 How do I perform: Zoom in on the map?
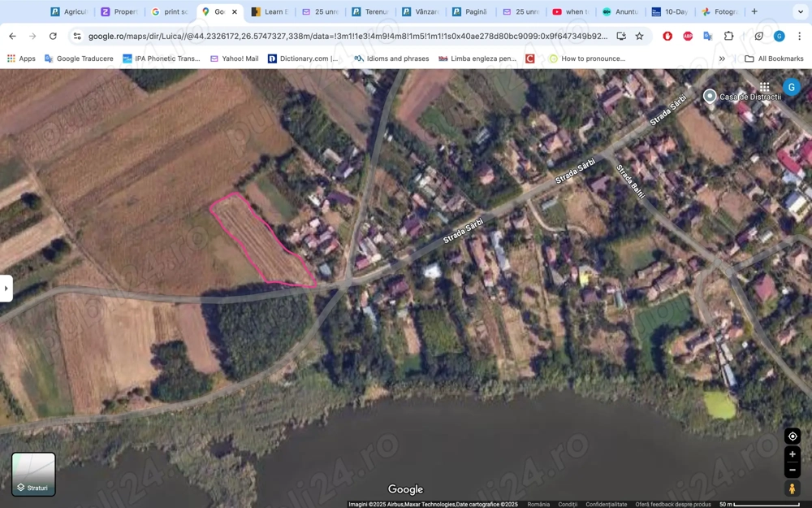point(793,454)
